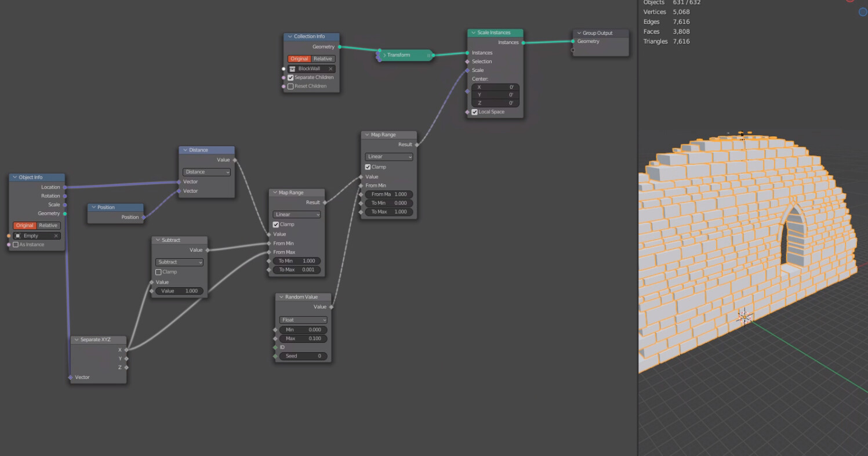Viewport: 868px width, 456px height.
Task: Click the Faces 3,808 statistic
Action: click(x=666, y=31)
